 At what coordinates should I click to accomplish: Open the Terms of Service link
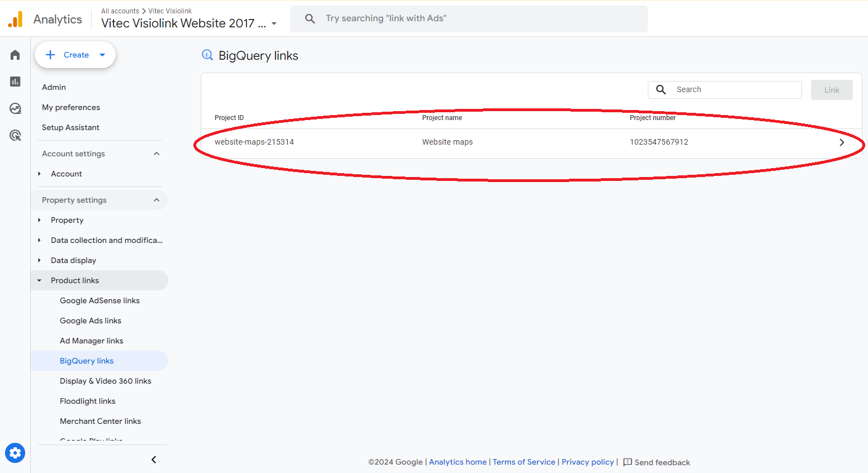[524, 462]
